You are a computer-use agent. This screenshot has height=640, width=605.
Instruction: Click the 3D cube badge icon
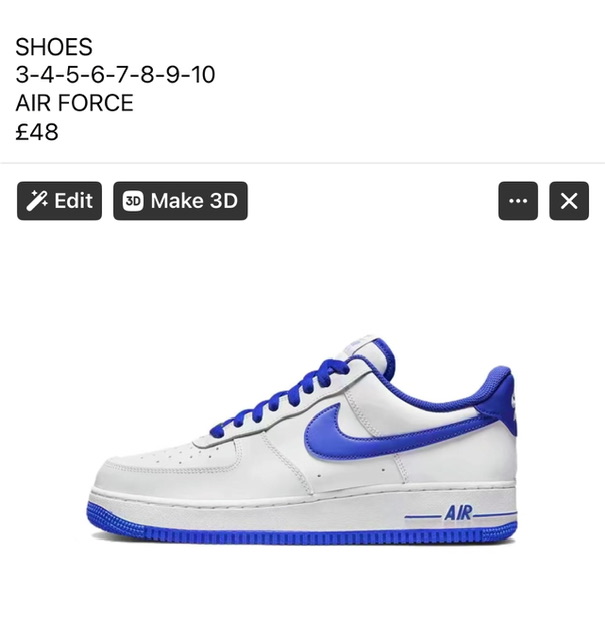point(133,201)
